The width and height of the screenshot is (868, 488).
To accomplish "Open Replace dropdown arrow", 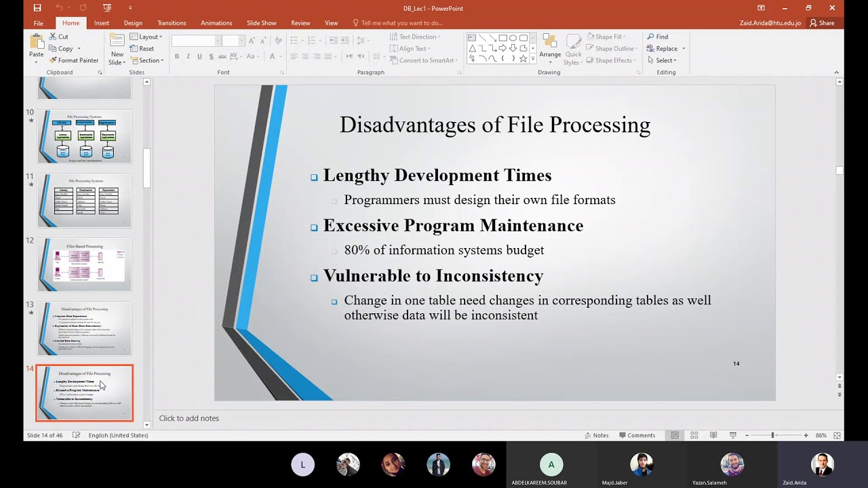I will 684,49.
